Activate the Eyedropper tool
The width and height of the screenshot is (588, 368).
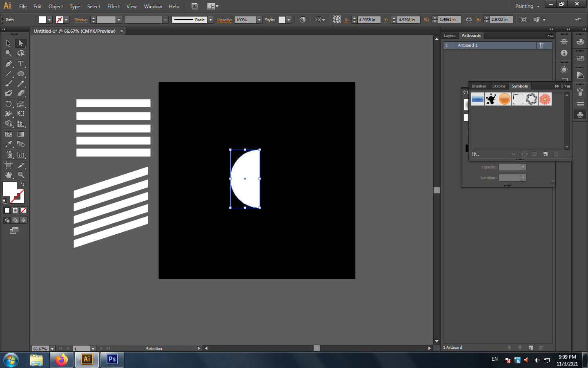(9, 144)
